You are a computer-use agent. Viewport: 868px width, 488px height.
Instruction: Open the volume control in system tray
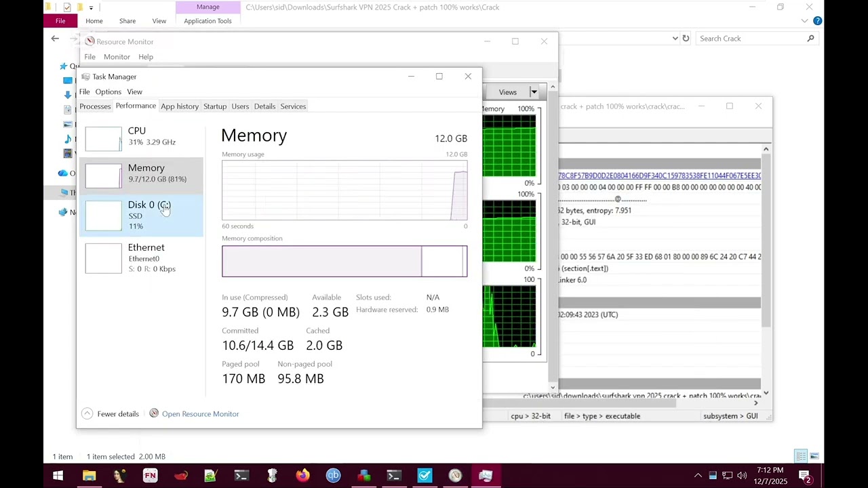pyautogui.click(x=741, y=476)
